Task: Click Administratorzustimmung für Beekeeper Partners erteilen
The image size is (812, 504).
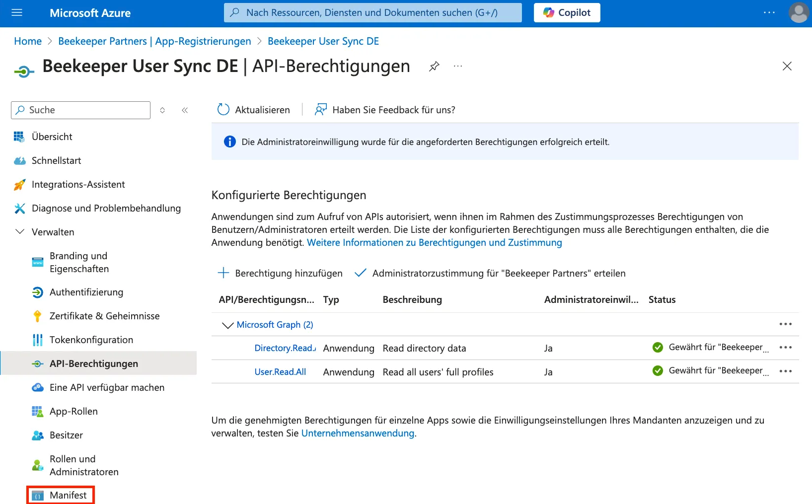Action: (490, 273)
